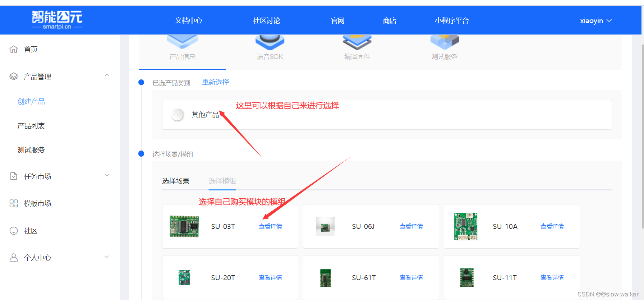644x300 pixels.
Task: Click the document icon beside 任务市场
Action: click(14, 176)
